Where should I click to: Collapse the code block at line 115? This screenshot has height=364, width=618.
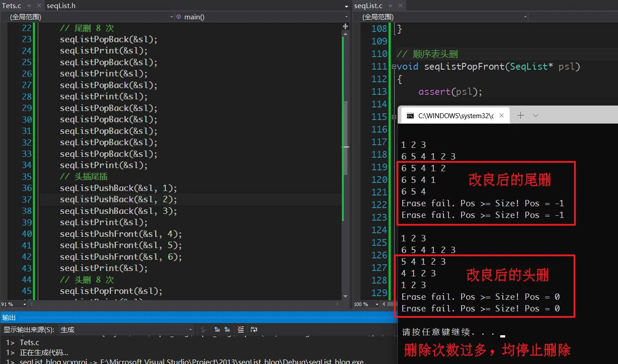[394, 117]
